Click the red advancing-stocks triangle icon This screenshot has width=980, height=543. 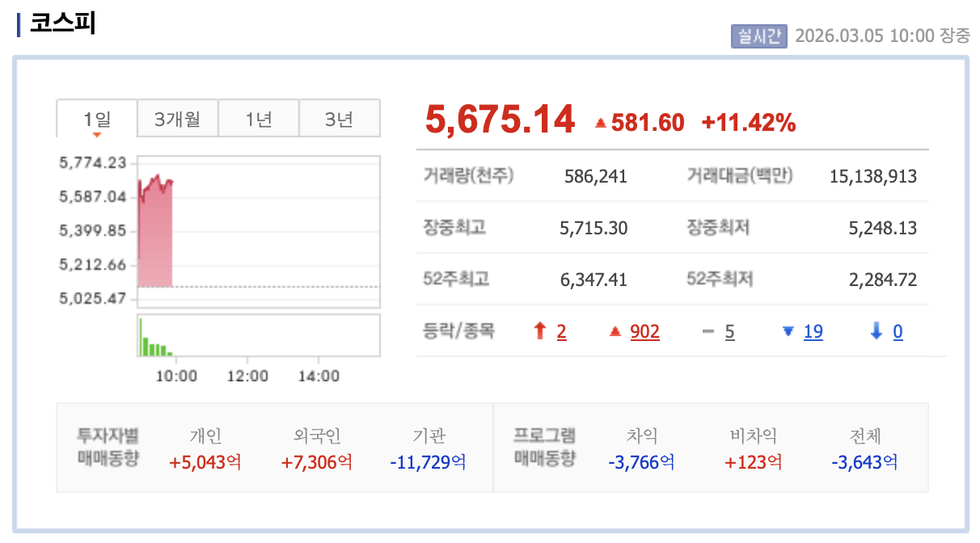615,330
